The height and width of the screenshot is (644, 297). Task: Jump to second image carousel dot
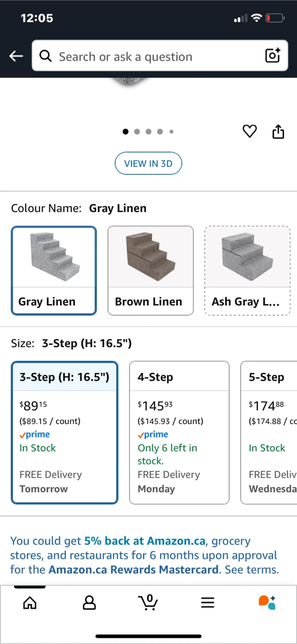(137, 131)
